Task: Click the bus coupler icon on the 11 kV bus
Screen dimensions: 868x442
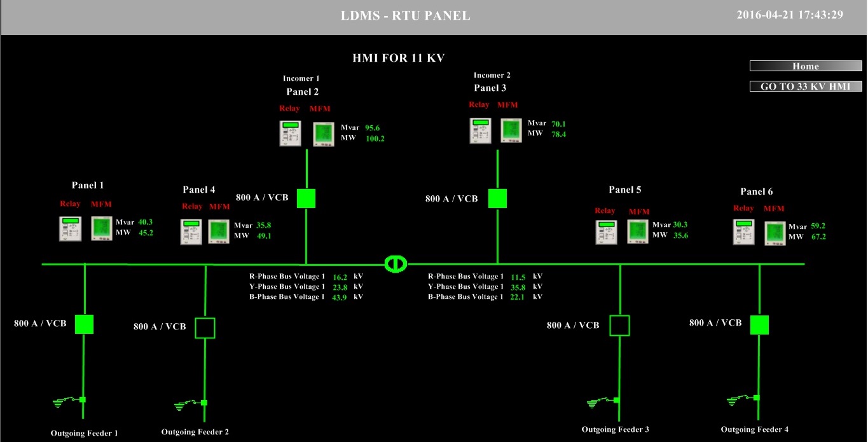Action: 395,263
